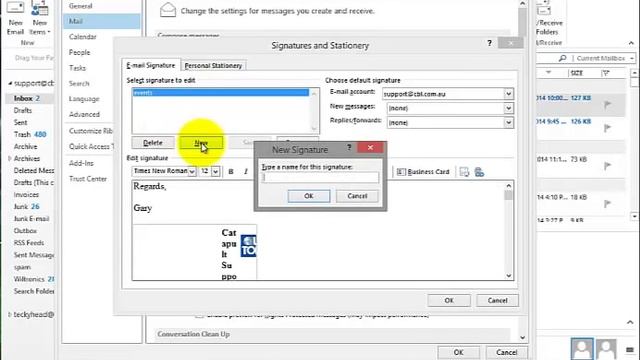Screen dimensions: 640x360
Task: Select People in Outlook Options sidebar
Action: point(79,52)
